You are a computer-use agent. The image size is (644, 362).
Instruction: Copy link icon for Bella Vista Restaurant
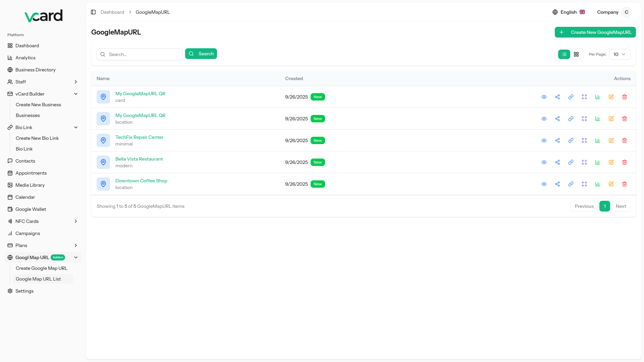point(571,162)
